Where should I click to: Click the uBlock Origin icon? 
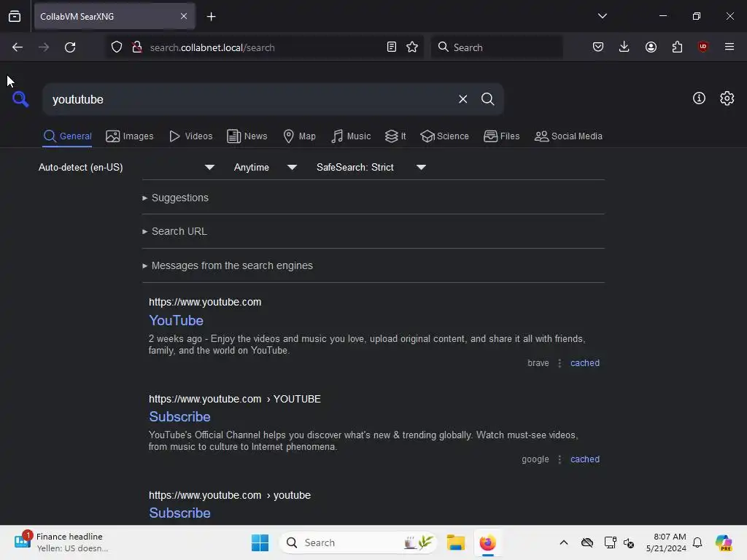click(x=703, y=47)
